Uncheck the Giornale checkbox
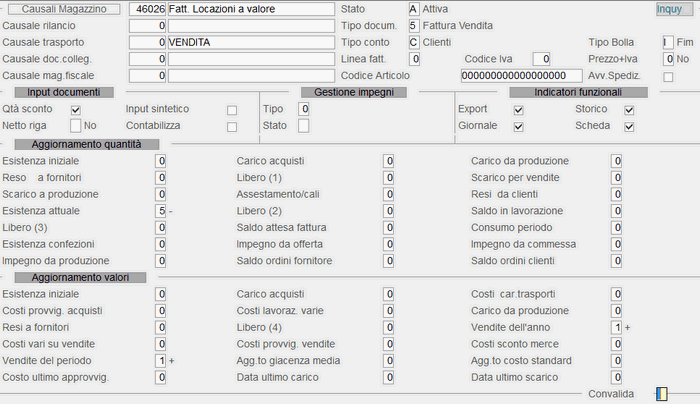This screenshot has height=404, width=700. tap(518, 127)
